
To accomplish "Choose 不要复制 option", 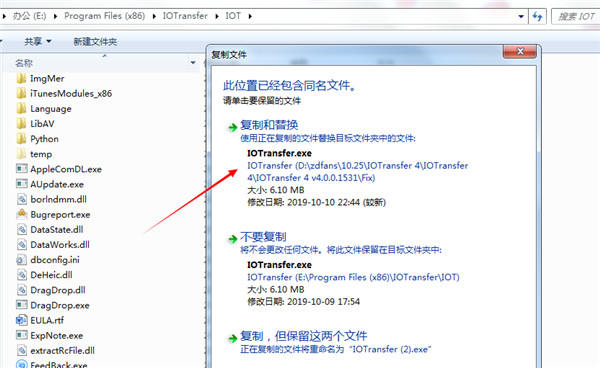I will (263, 237).
